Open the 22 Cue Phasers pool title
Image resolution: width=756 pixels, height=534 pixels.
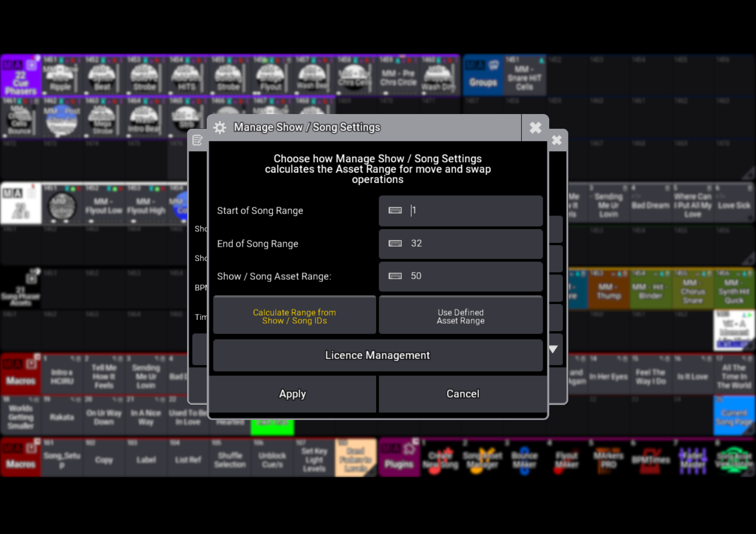pos(21,76)
